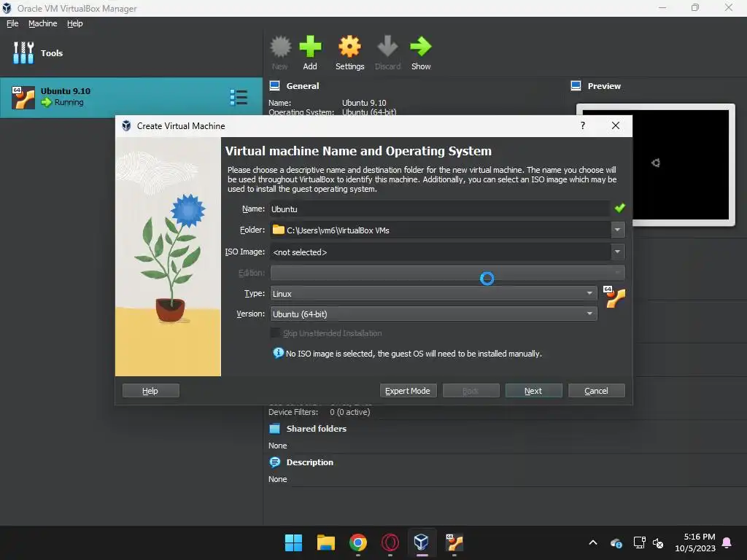Expand the ISO Image dropdown arrow
The image size is (747, 560).
617,252
